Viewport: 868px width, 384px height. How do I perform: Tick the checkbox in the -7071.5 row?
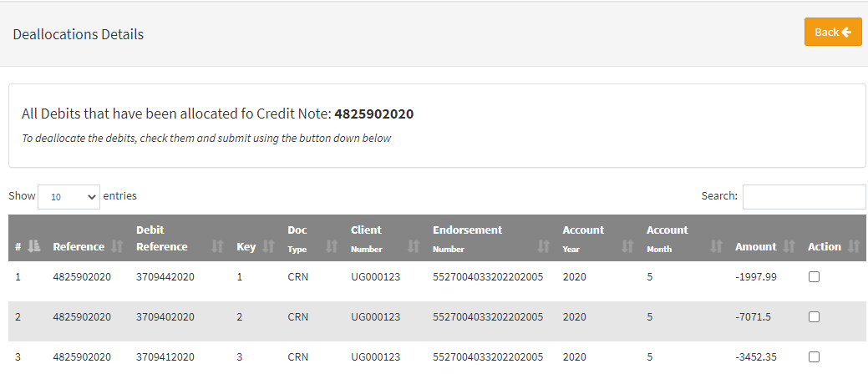[x=814, y=317]
